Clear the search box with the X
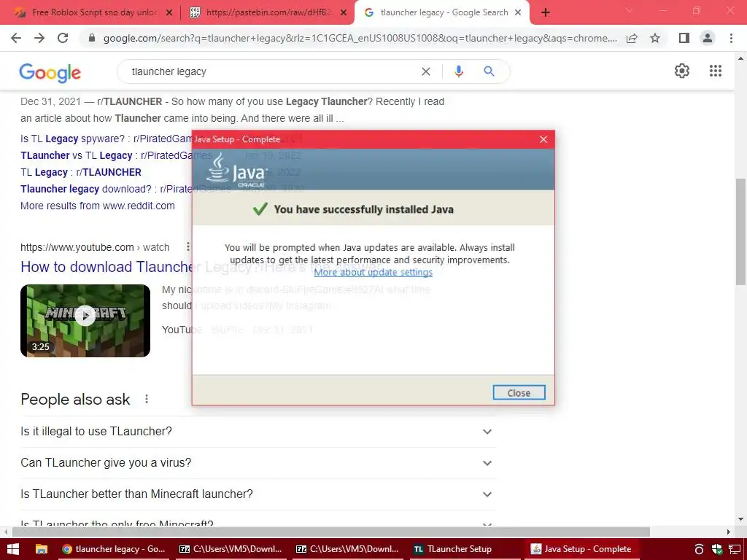Image resolution: width=747 pixels, height=560 pixels. 426,71
